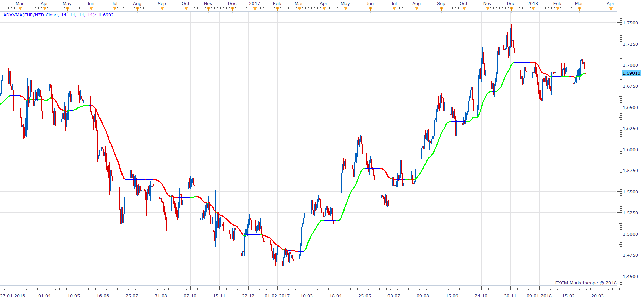Click the 1,6000 price level on right axis
Viewport: 644px width, 300px height.
[630, 149]
